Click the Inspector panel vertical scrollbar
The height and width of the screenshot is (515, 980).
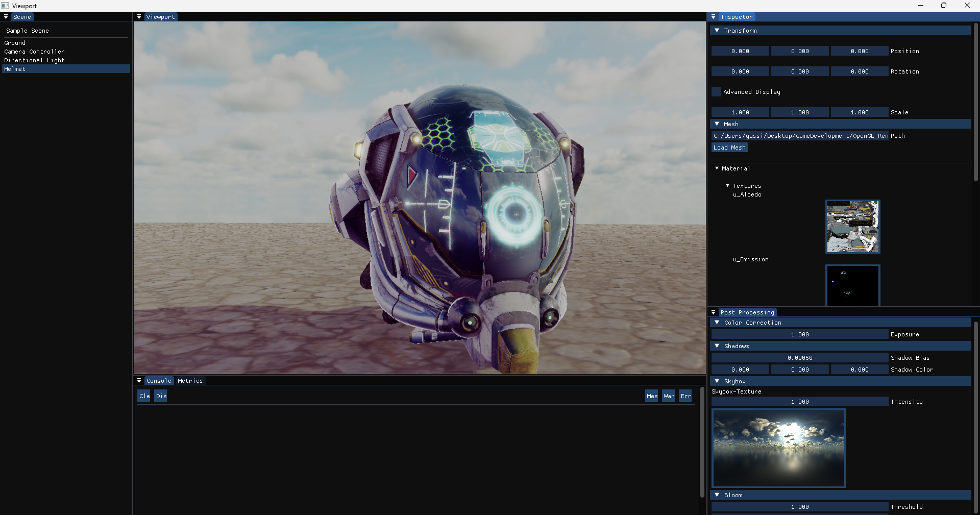point(975,102)
